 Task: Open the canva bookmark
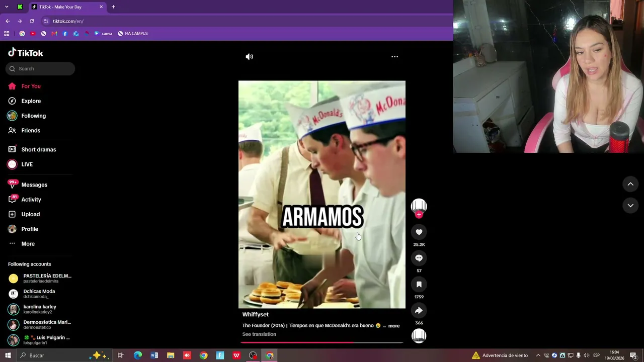point(103,34)
